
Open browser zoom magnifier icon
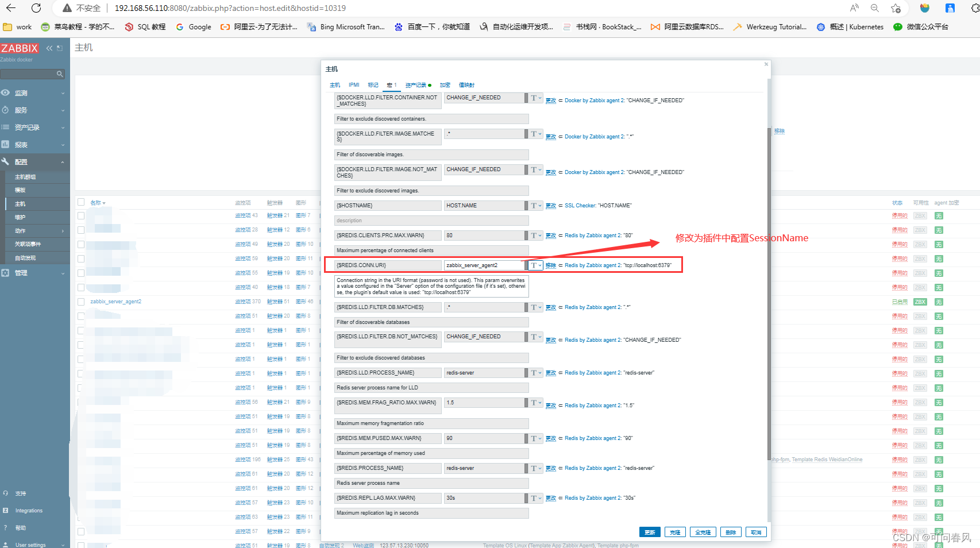pos(874,8)
